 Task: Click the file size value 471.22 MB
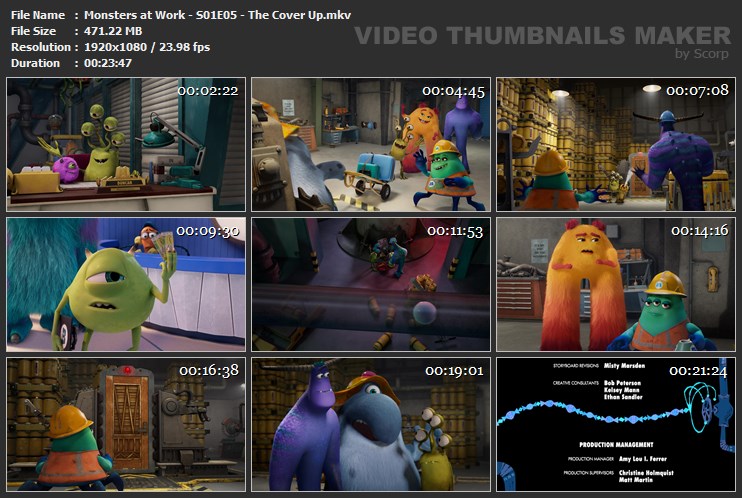(x=113, y=31)
